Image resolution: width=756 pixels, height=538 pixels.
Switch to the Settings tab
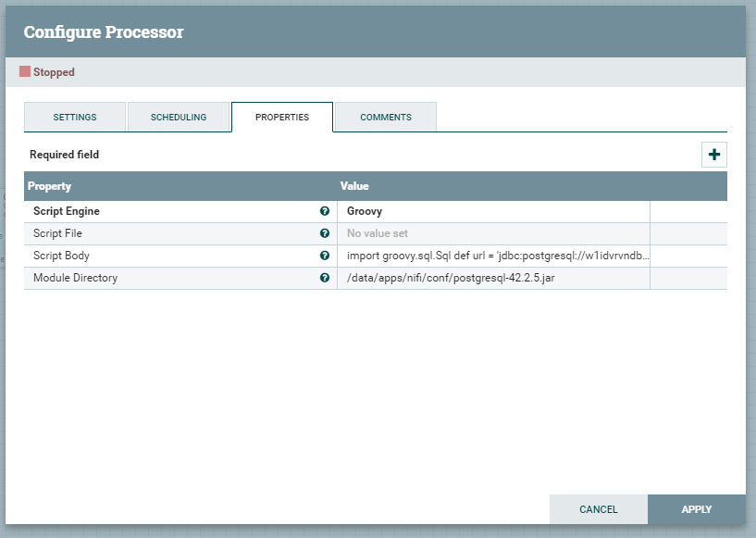[x=75, y=118]
